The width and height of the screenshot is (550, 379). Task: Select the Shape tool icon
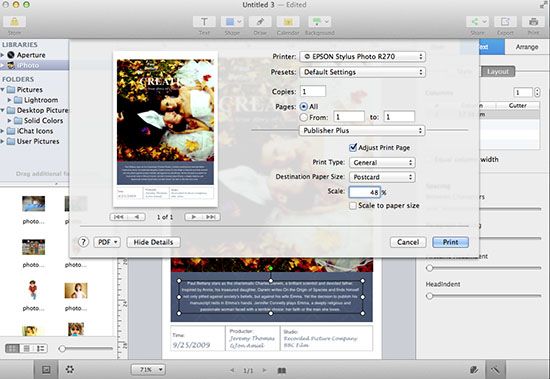[232, 22]
